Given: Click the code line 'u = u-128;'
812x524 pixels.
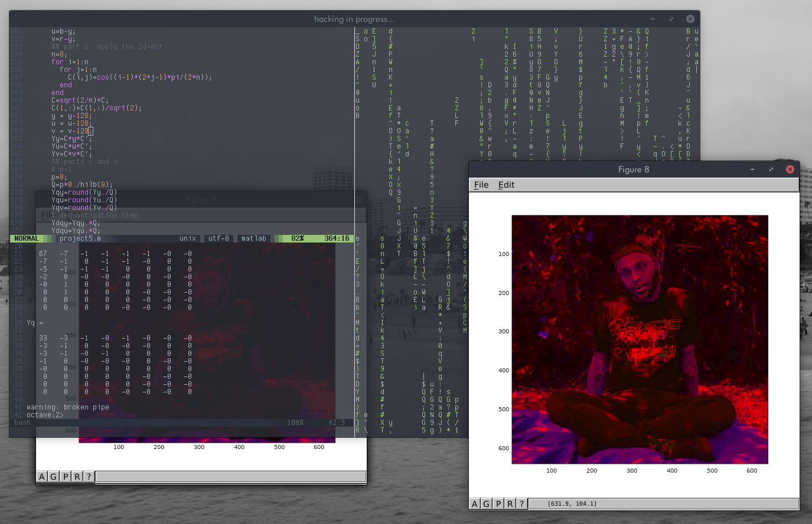Looking at the screenshot, I should (x=71, y=123).
